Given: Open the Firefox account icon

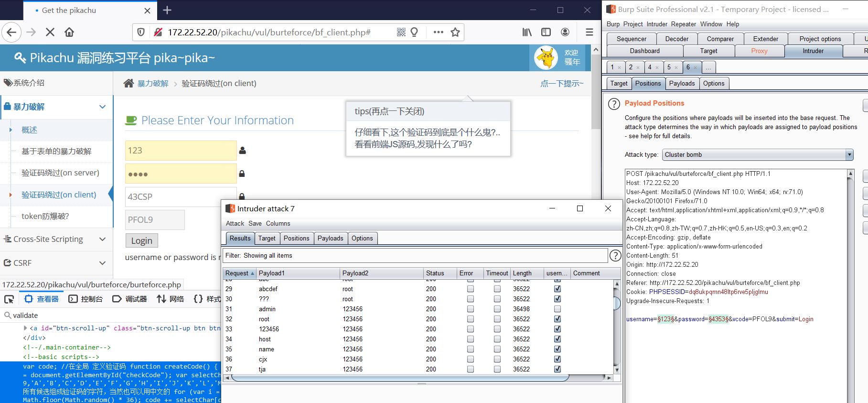Looking at the screenshot, I should coord(565,32).
